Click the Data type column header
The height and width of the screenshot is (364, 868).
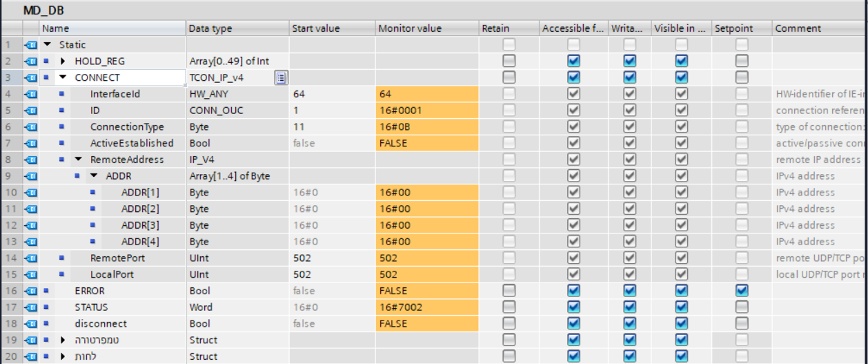(x=210, y=28)
